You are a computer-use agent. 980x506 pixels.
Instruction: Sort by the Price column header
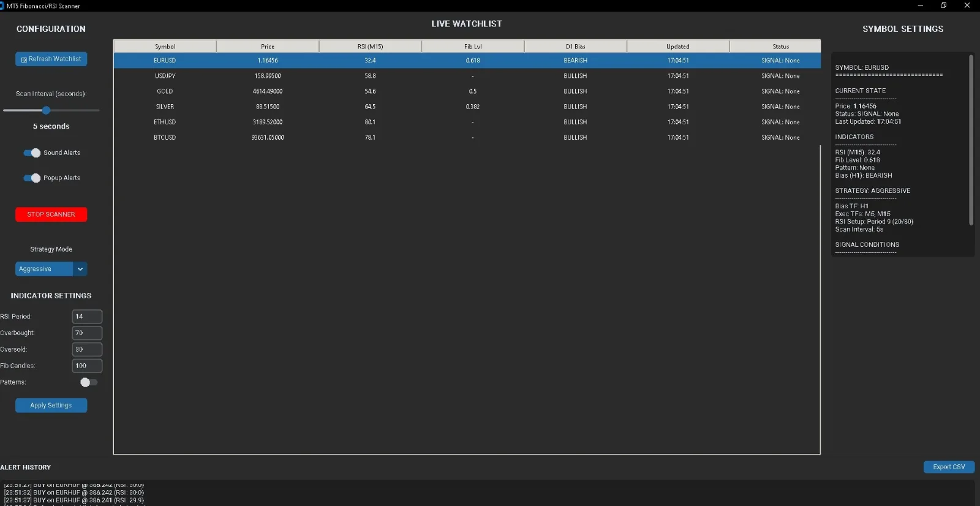(268, 47)
